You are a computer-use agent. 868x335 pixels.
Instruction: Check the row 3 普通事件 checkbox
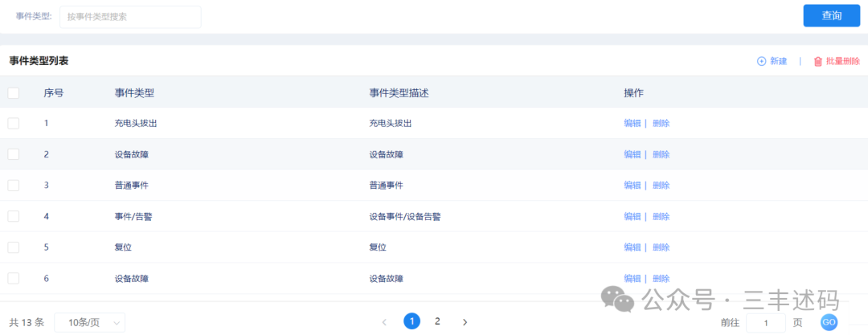14,186
